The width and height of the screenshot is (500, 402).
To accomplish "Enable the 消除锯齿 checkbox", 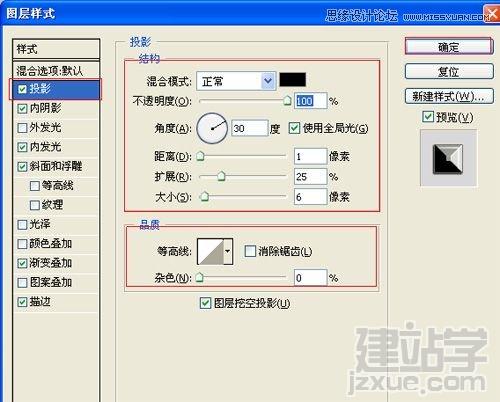I will [x=250, y=251].
